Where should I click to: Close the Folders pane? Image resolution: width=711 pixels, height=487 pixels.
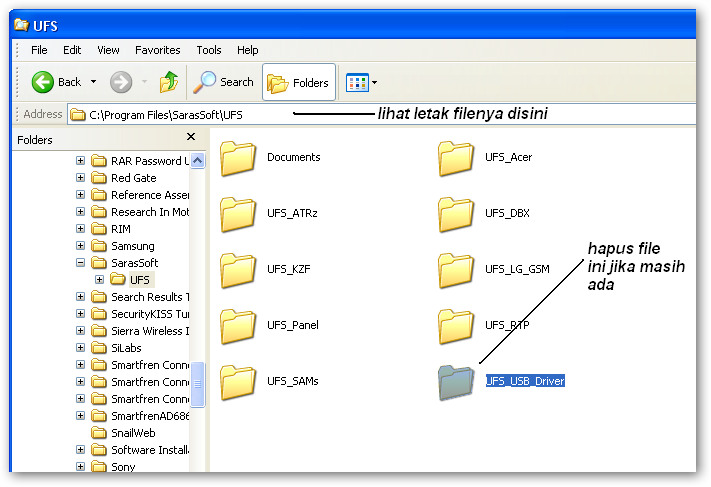tap(191, 136)
